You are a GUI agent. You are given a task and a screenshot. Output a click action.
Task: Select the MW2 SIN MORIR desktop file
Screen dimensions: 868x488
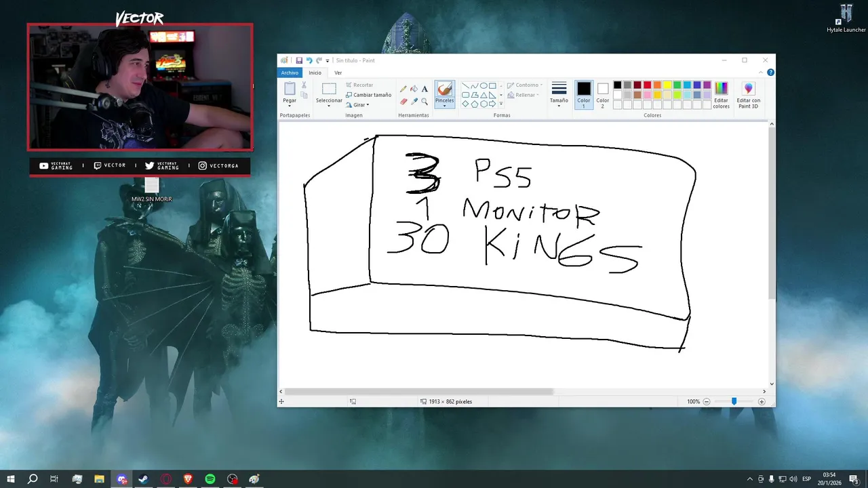151,190
